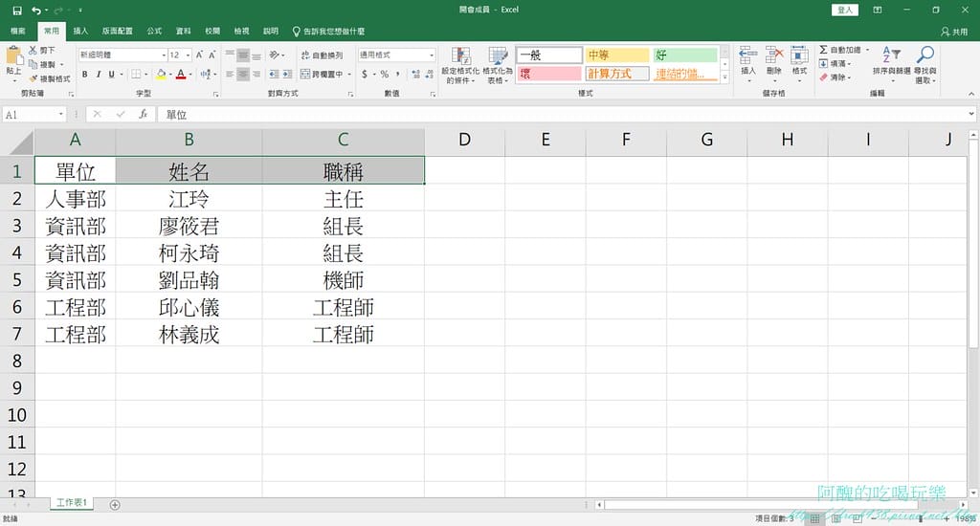The height and width of the screenshot is (526, 980).
Task: Switch to the 插入 Insert tab
Action: click(x=80, y=31)
